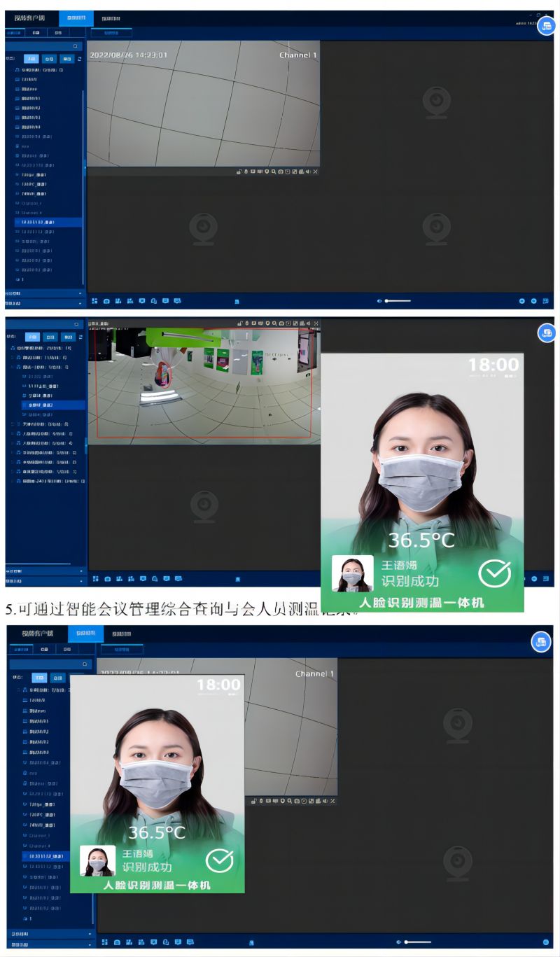Toggle the third status filter button in the first screenshot
560x957 pixels.
click(x=66, y=59)
